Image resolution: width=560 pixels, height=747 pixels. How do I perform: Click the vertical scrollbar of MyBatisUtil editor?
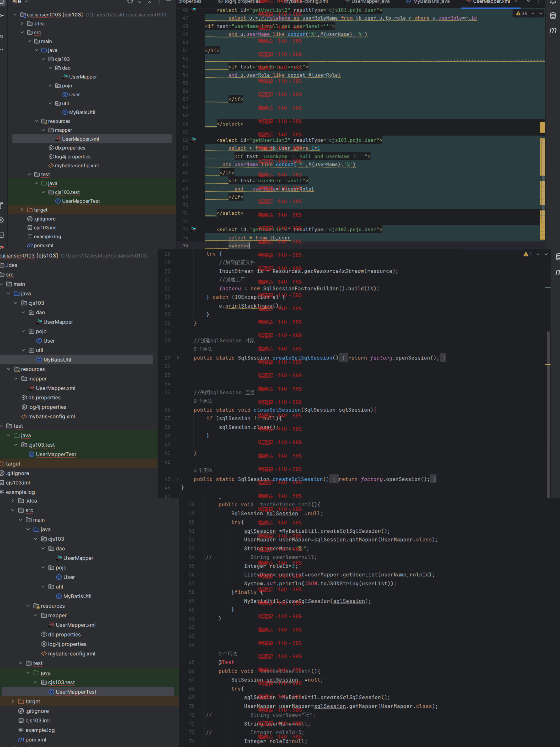(548, 414)
